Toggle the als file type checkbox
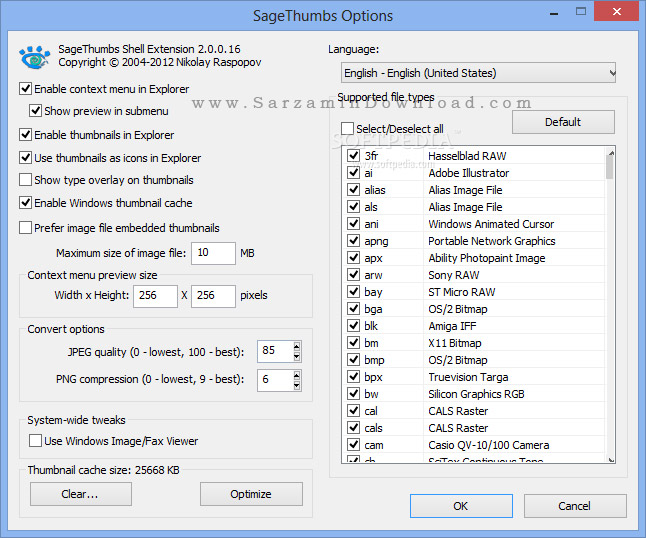646x538 pixels. (353, 206)
